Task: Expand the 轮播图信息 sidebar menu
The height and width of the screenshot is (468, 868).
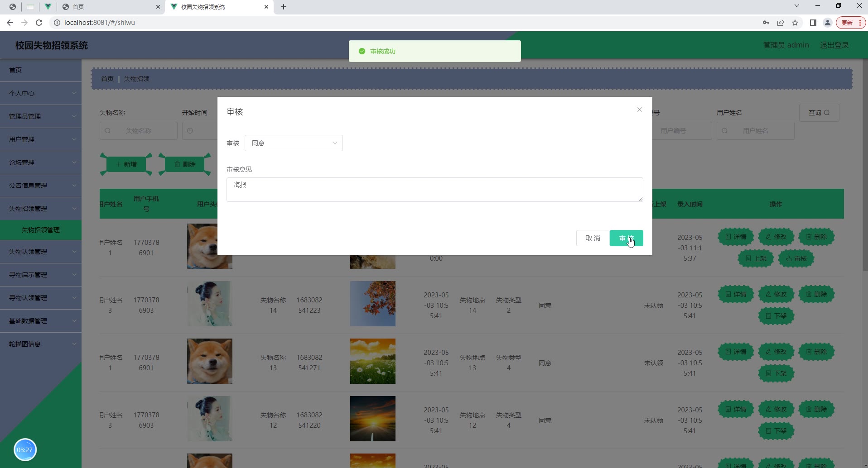Action: click(41, 344)
